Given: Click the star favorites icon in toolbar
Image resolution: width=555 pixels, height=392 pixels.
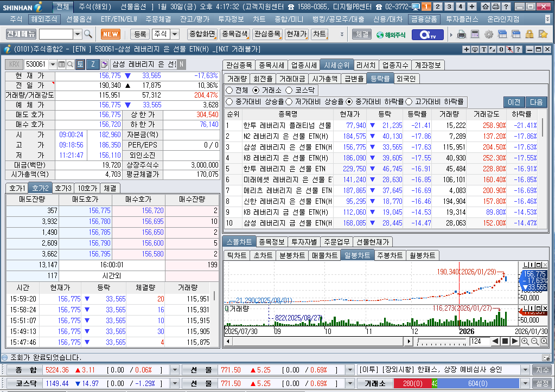Looking at the screenshot, I should [x=543, y=34].
